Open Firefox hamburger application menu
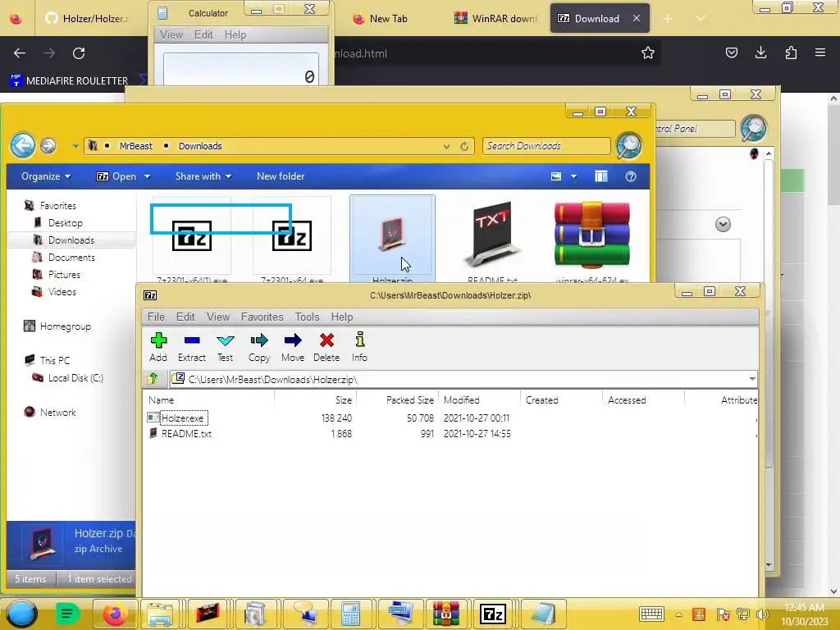840x630 pixels. (x=820, y=52)
